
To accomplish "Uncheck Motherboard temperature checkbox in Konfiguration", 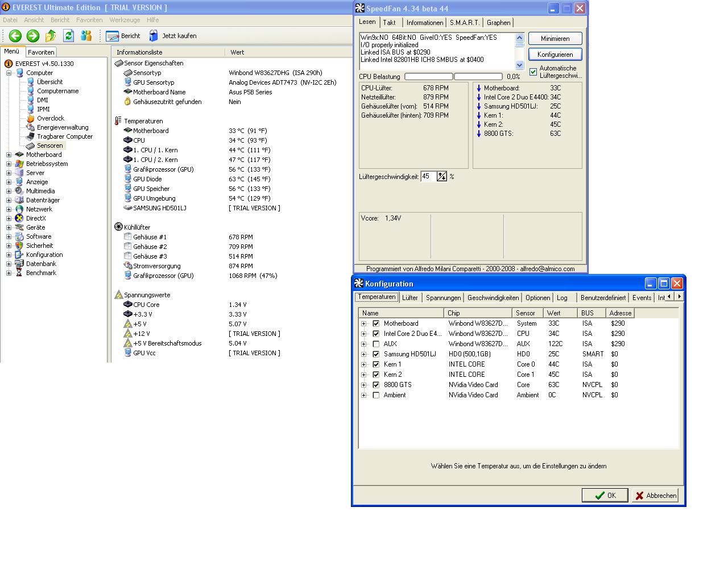I will pyautogui.click(x=376, y=323).
